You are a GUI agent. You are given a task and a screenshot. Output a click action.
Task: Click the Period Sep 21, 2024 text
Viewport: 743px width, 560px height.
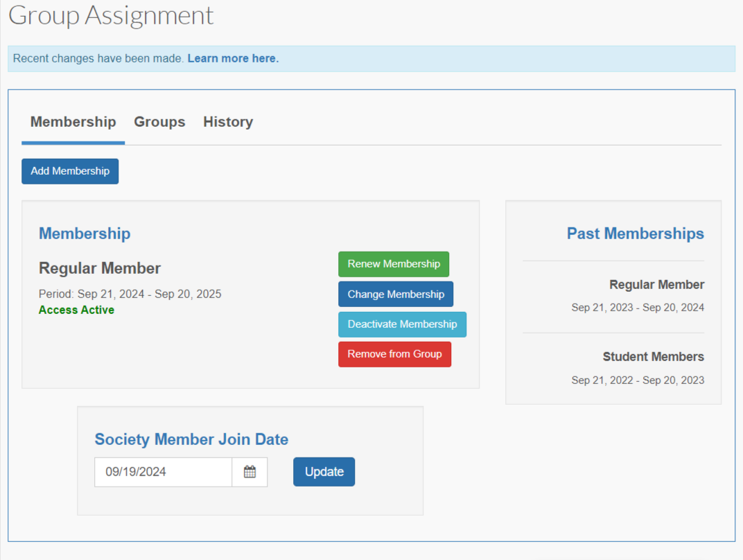(x=130, y=294)
